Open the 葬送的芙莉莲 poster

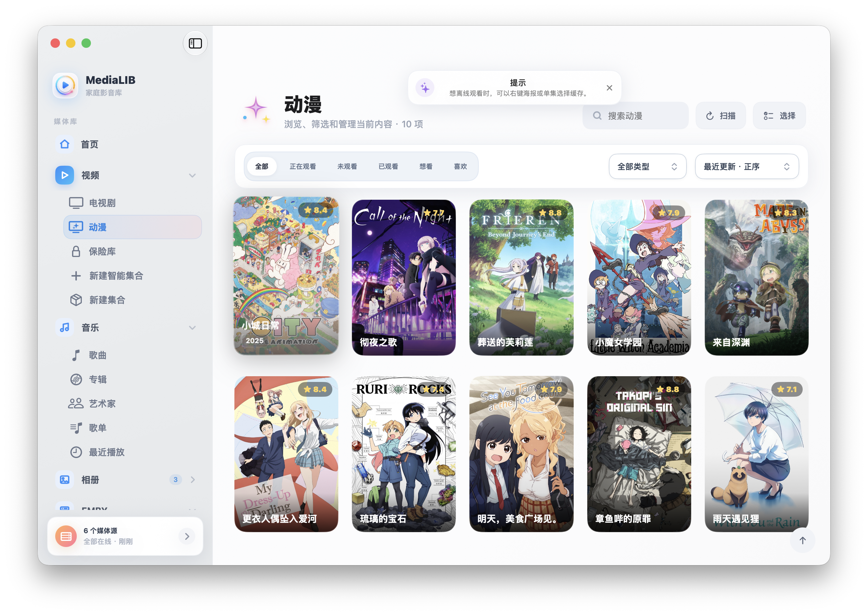tap(521, 278)
